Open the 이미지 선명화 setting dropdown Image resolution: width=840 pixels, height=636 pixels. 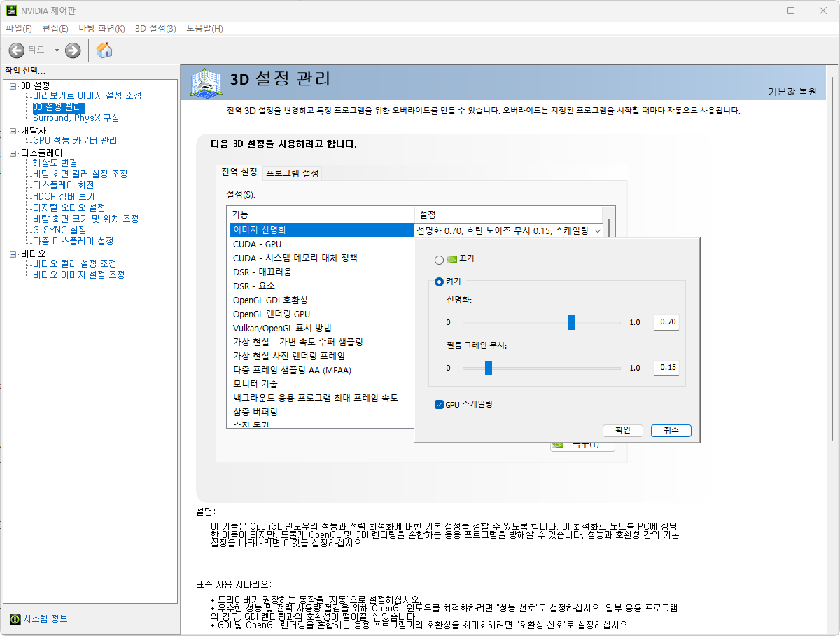598,230
